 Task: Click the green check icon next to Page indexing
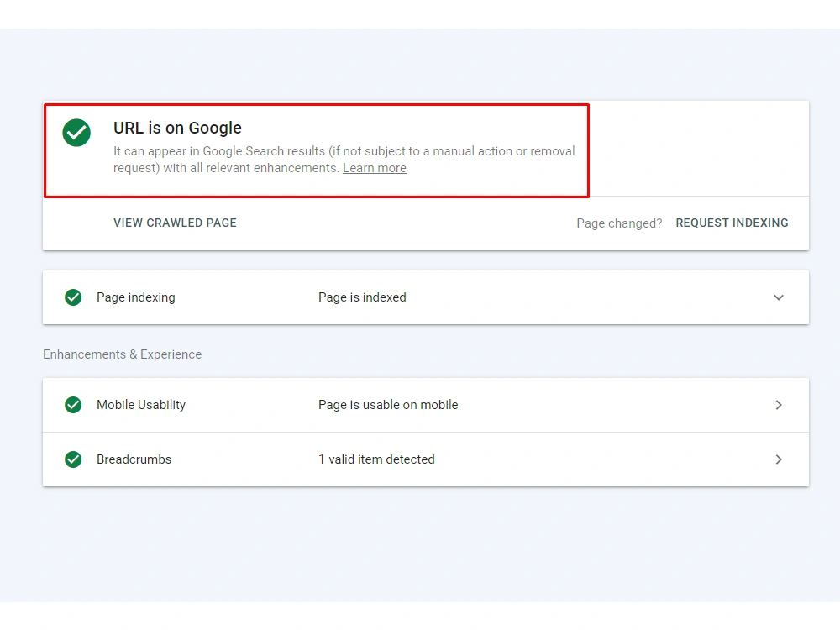tap(73, 297)
